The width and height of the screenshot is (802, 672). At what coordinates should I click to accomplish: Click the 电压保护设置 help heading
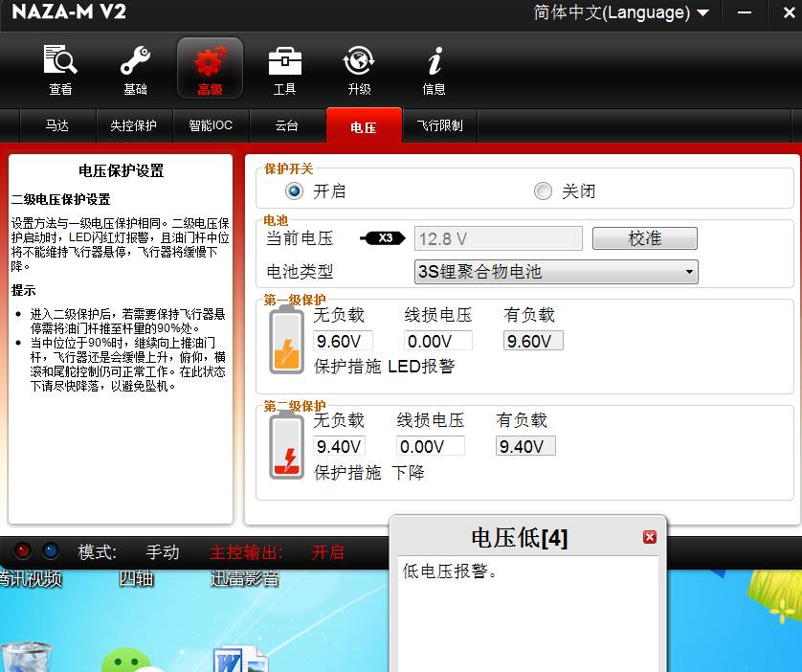[122, 170]
